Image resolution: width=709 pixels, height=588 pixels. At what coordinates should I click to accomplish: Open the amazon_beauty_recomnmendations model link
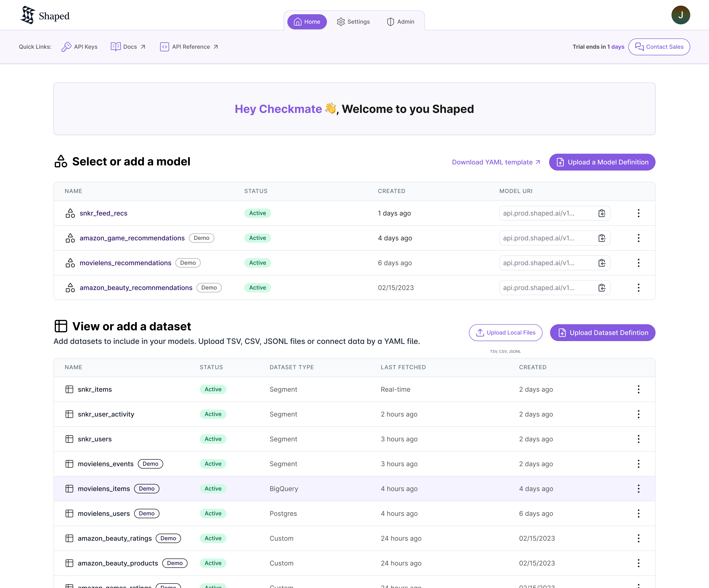[136, 288]
